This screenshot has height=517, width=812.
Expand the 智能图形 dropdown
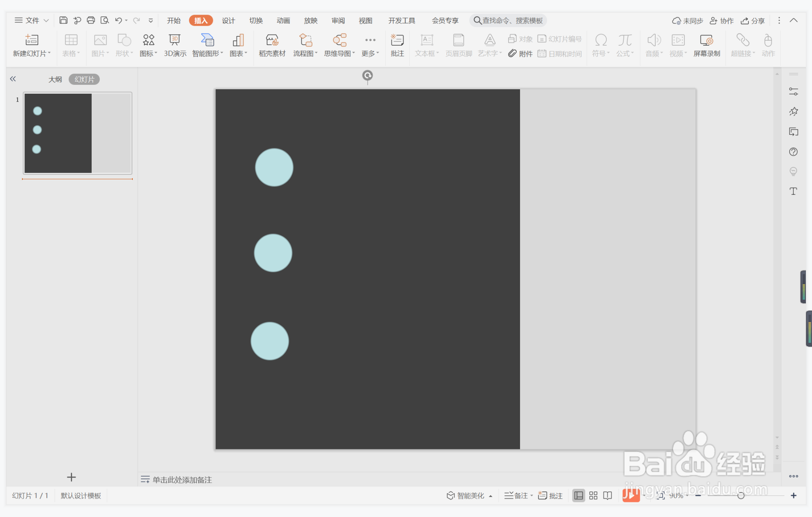222,53
